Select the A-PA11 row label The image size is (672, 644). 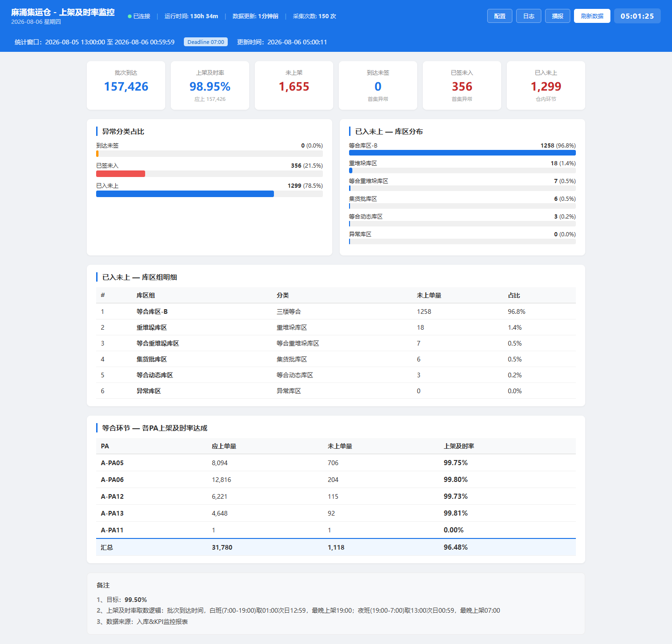tap(112, 530)
